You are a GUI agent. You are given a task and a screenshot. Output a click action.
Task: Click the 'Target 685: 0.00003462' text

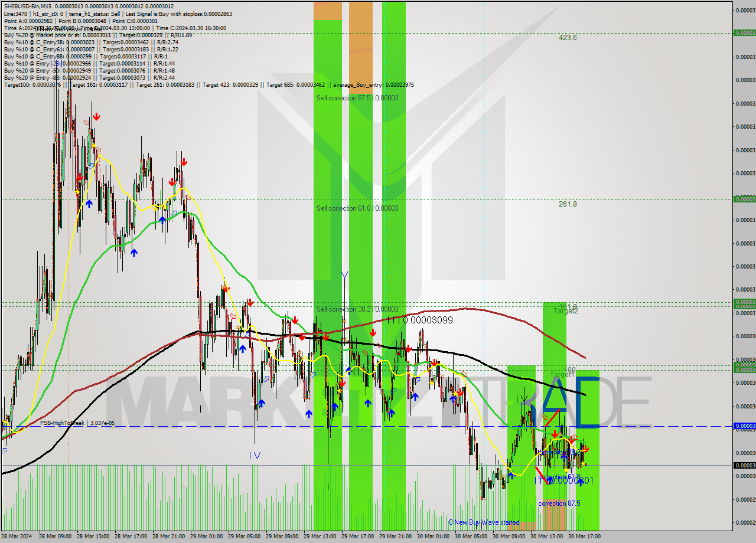[x=295, y=84]
